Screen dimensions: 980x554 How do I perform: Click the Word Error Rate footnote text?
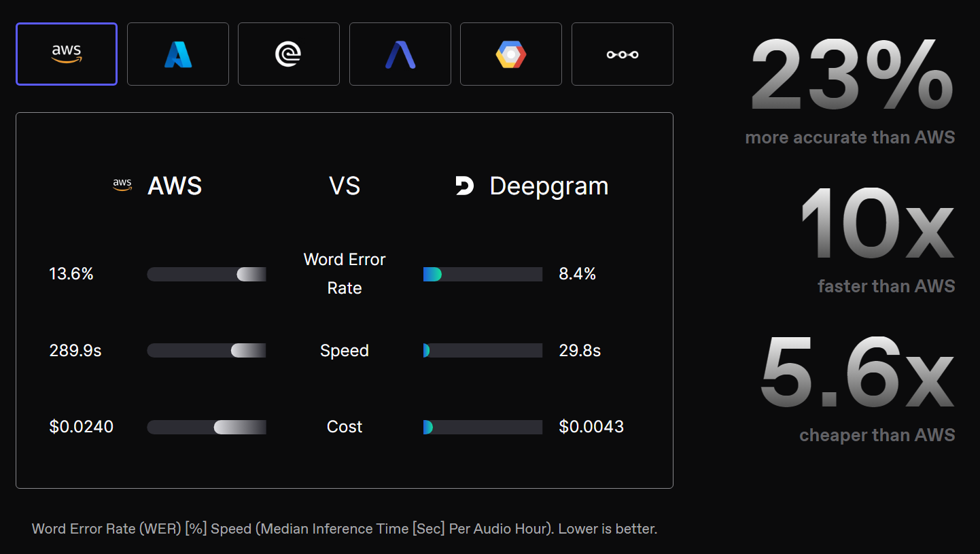[345, 529]
